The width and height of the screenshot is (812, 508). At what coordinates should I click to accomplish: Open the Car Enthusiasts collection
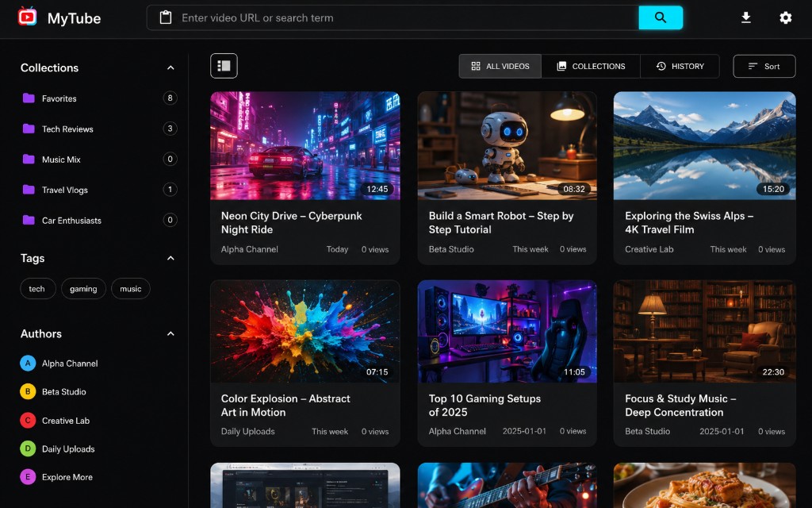tap(98, 221)
